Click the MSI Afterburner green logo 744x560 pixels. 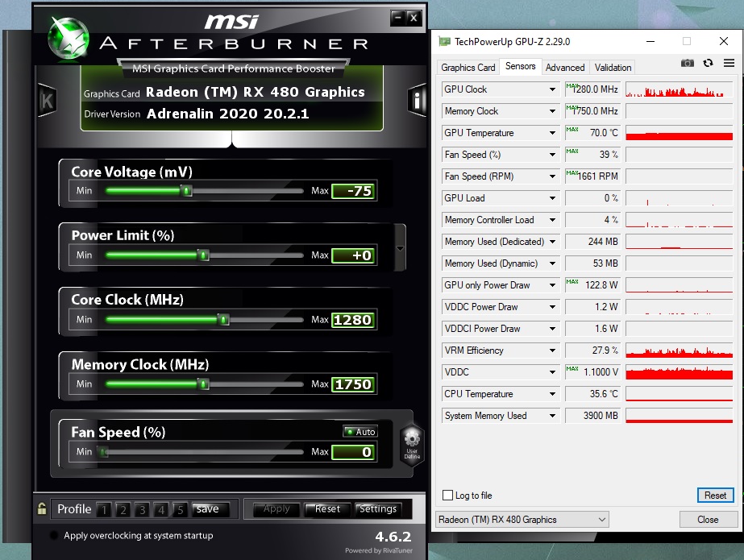tap(69, 38)
